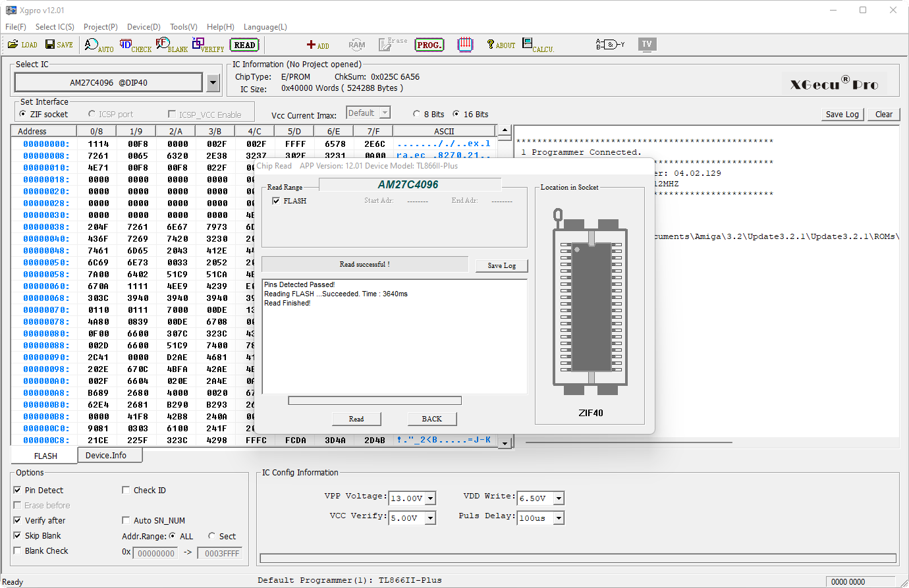Open the CALCU. calculator tool
This screenshot has width=909, height=588.
click(x=537, y=45)
